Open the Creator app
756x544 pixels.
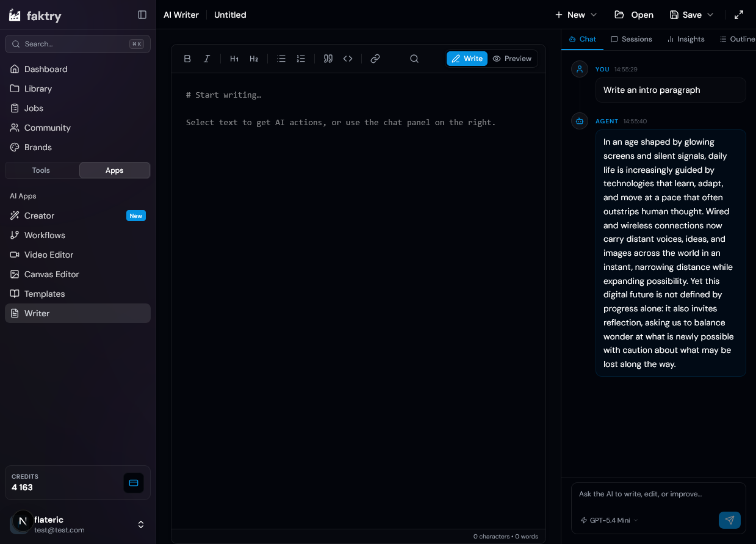click(77, 216)
